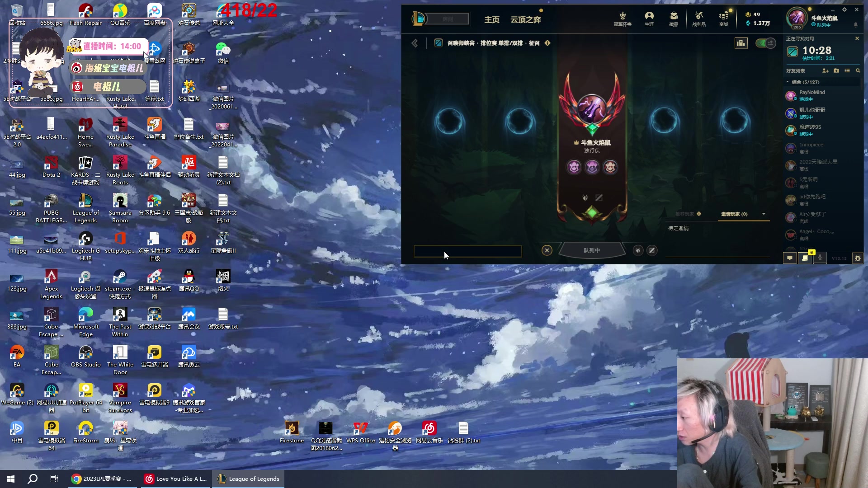Click the League client back arrow in lobby
The height and width of the screenshot is (488, 868).
[x=415, y=43]
